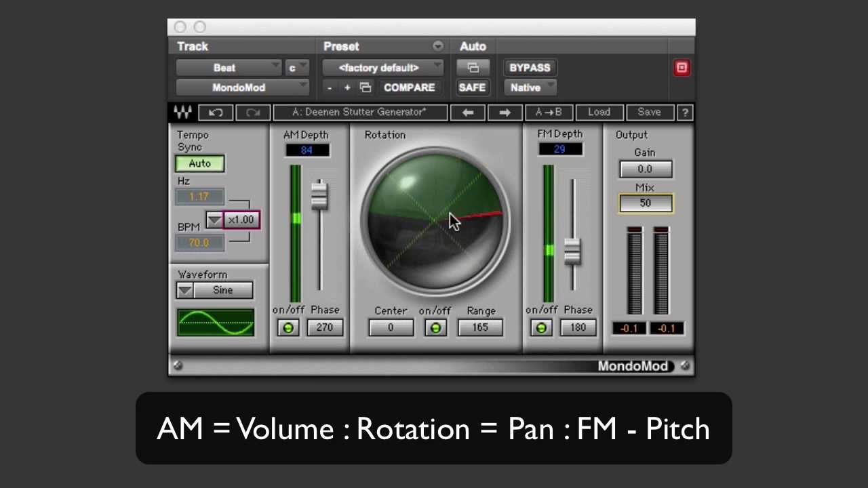This screenshot has width=868, height=488.
Task: Click right output peak readout -0.1
Action: coord(667,329)
